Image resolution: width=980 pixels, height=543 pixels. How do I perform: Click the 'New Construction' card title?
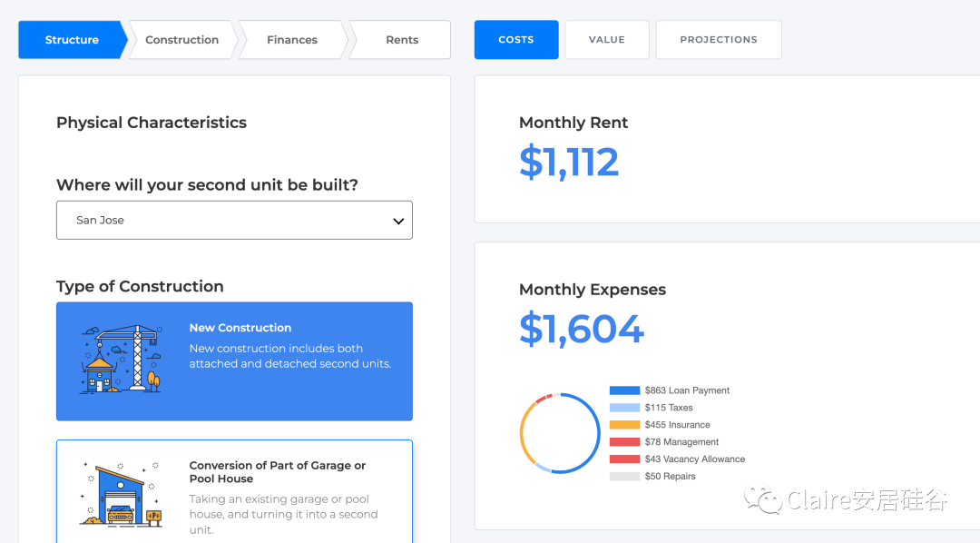[240, 328]
